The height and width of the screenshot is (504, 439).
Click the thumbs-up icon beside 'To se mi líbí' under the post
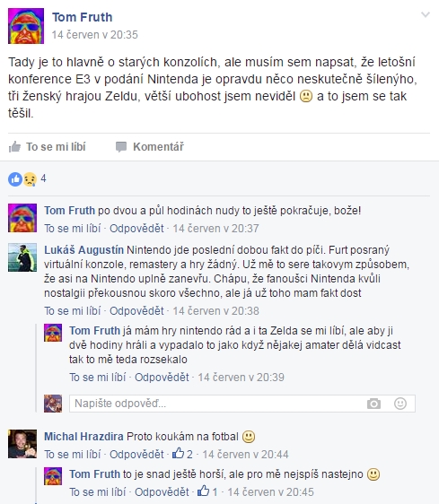click(x=14, y=147)
